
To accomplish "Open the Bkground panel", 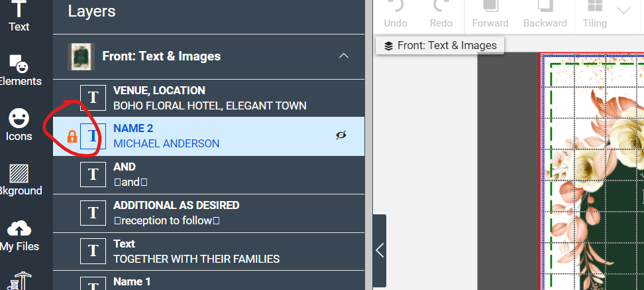I will 19,180.
